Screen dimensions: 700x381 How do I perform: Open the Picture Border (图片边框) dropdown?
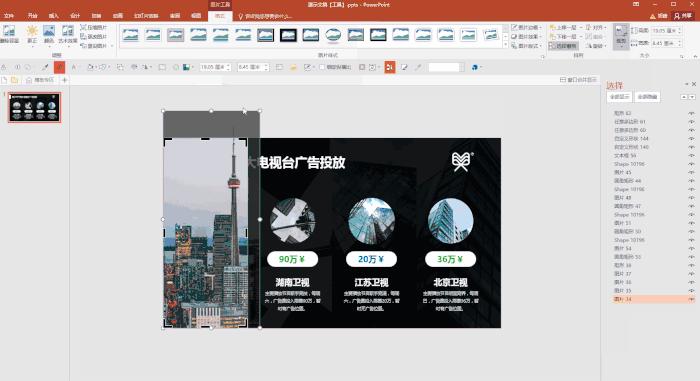[526, 28]
